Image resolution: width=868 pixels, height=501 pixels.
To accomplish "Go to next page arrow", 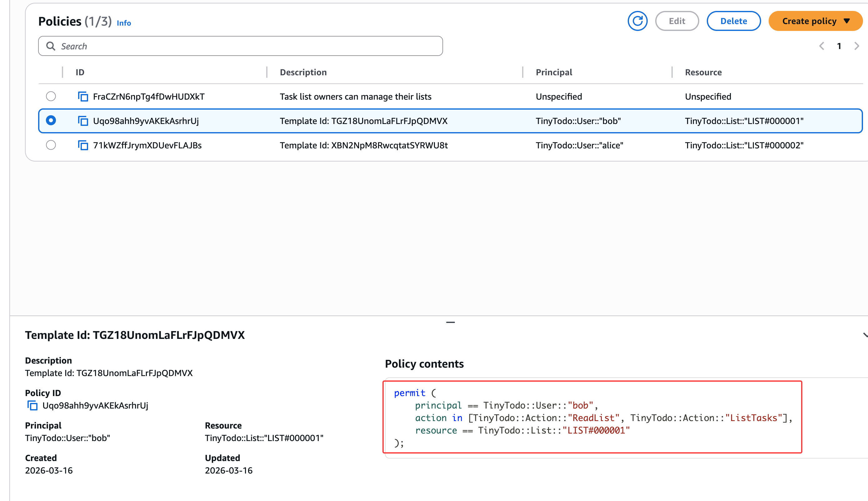I will [x=857, y=46].
